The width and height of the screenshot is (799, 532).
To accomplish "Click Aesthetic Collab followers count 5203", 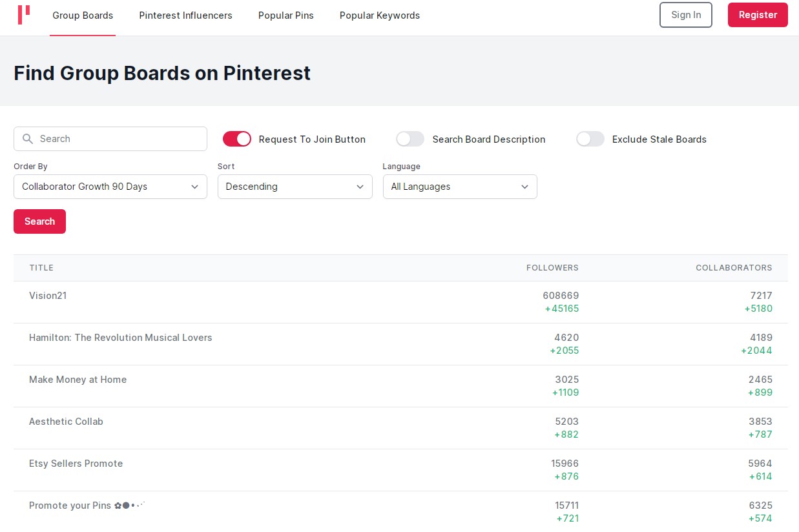I will [x=567, y=422].
